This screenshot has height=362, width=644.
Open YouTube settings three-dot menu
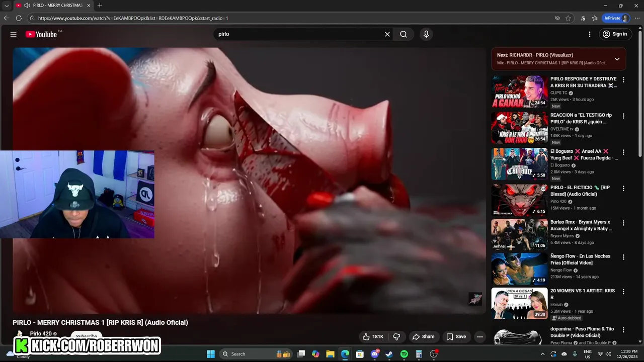click(x=590, y=34)
